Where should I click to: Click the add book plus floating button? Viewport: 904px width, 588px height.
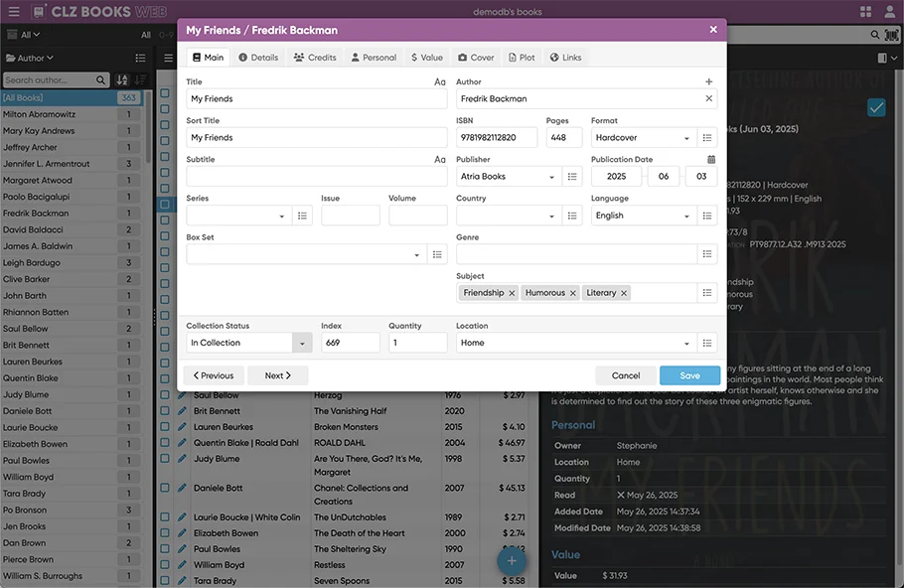512,561
